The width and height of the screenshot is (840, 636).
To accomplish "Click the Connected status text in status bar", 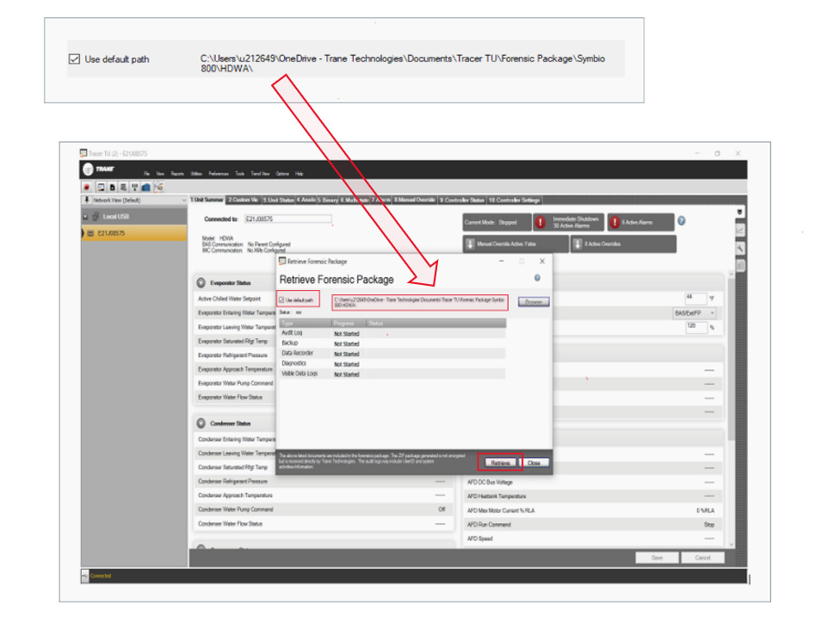I will click(x=101, y=576).
